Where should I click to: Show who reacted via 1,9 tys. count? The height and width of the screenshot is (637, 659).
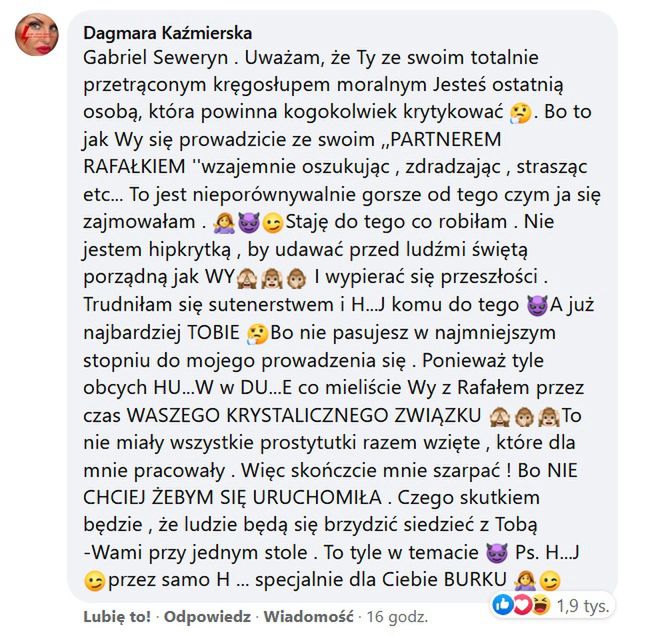[583, 605]
